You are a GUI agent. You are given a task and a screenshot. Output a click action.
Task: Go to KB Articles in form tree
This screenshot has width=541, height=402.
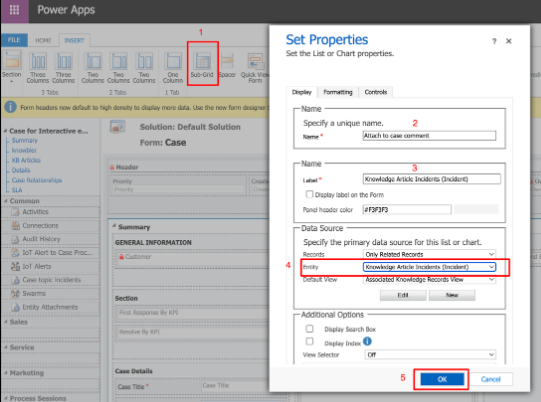point(26,160)
